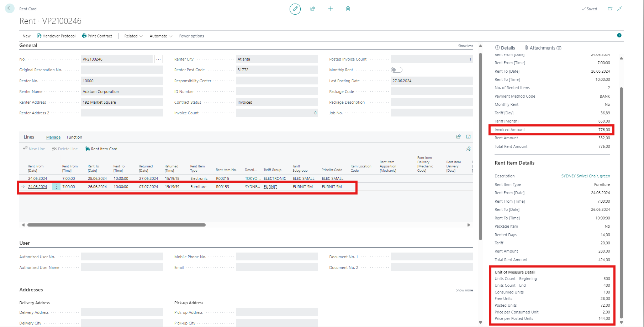
Task: Open the No. field lookup ellipsis
Action: pyautogui.click(x=158, y=59)
